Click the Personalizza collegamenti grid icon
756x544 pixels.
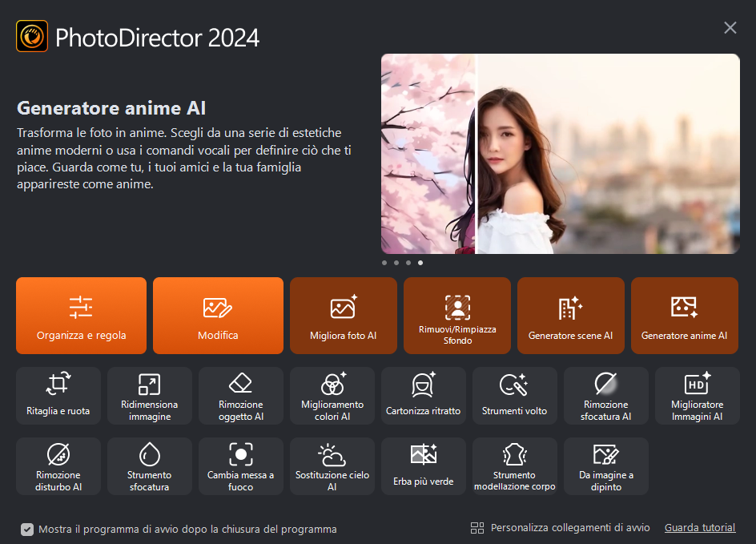(x=477, y=528)
